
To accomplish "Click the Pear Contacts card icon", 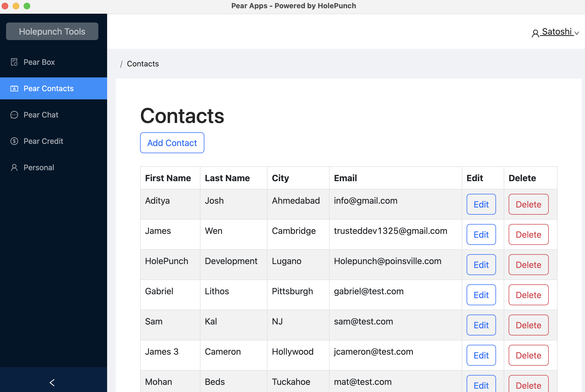I will (14, 88).
